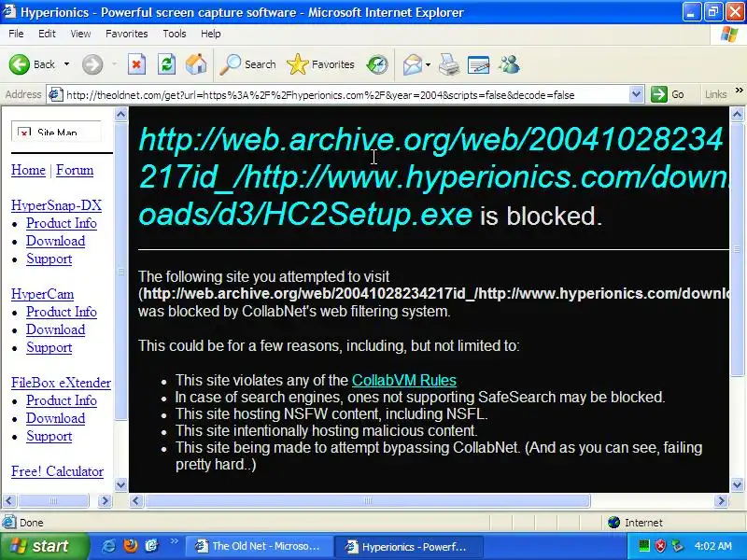Open Product Info under HyperSnap-DX
The width and height of the screenshot is (747, 560).
[x=62, y=223]
